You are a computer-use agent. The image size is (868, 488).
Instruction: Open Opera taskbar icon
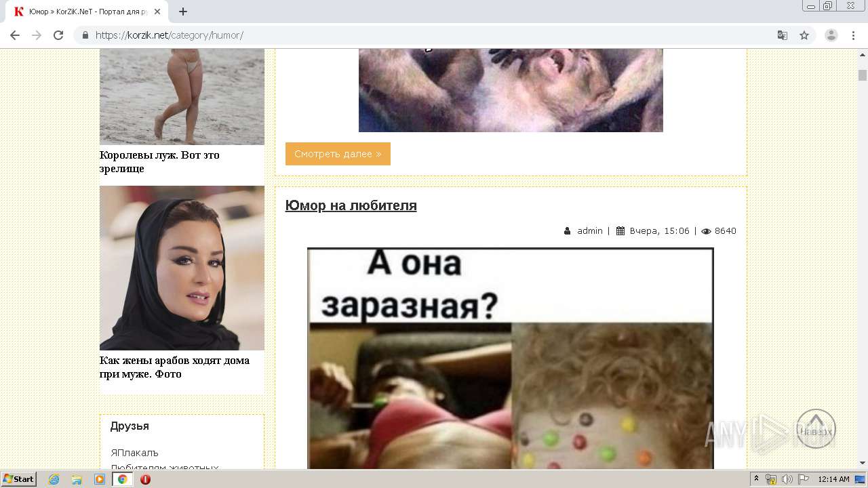tap(145, 479)
